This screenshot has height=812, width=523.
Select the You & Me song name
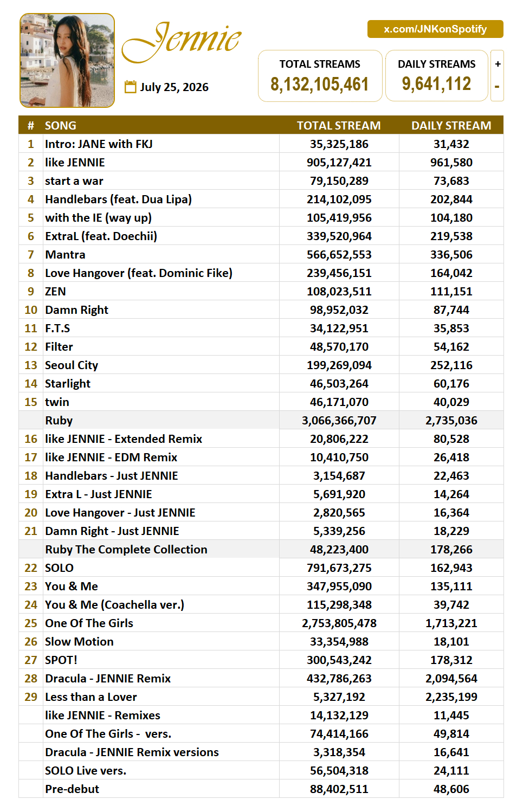(72, 586)
